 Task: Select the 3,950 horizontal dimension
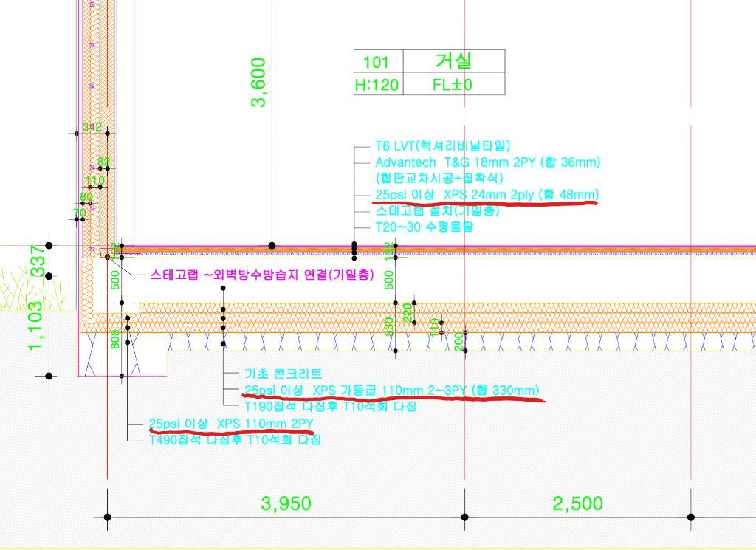286,503
